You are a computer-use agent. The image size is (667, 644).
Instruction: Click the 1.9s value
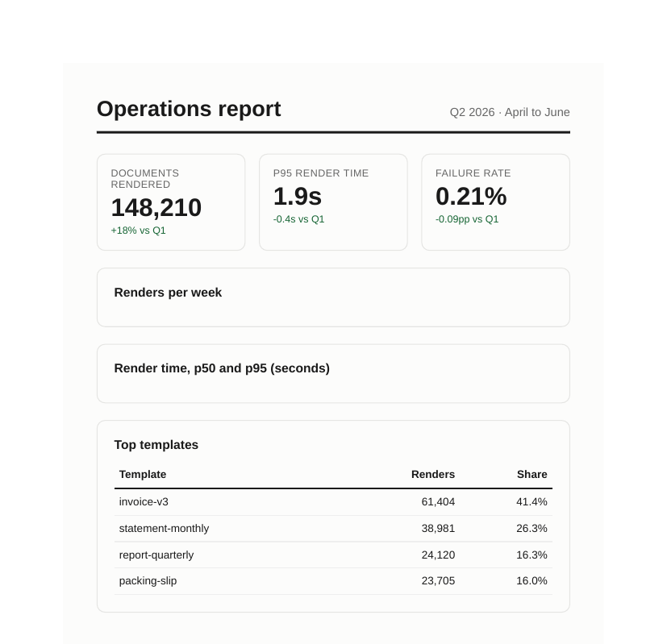(x=298, y=197)
